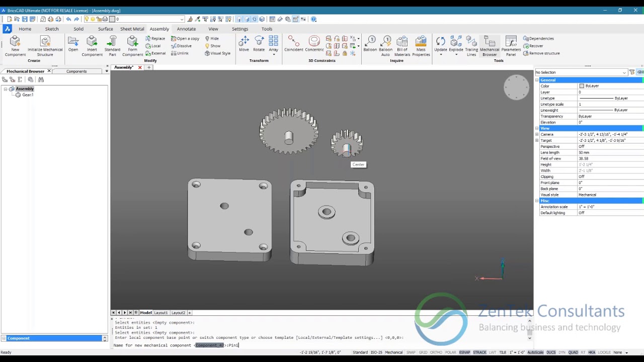Toggle POLAR tracking in status bar
The height and width of the screenshot is (362, 644).
450,352
